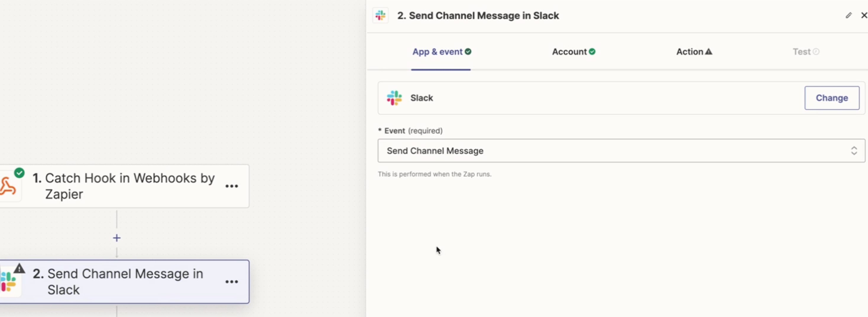Open options menu for Send Channel Message step
868x317 pixels.
[231, 282]
